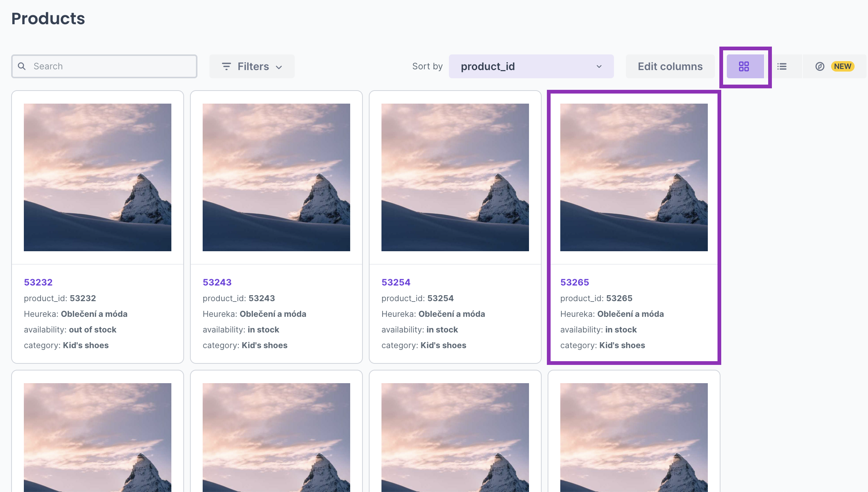Switch to grid view icon
Screen dimensions: 868x492
pyautogui.click(x=744, y=66)
